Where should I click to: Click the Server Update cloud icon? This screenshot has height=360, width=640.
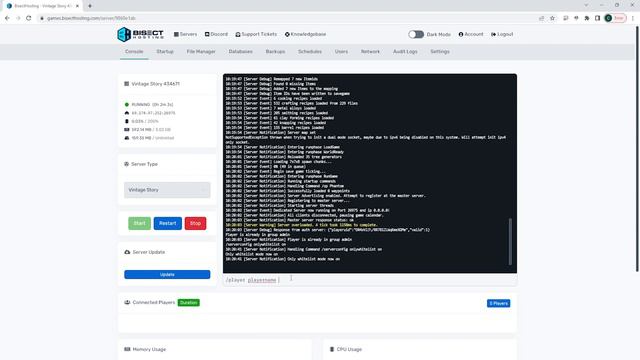tap(127, 252)
